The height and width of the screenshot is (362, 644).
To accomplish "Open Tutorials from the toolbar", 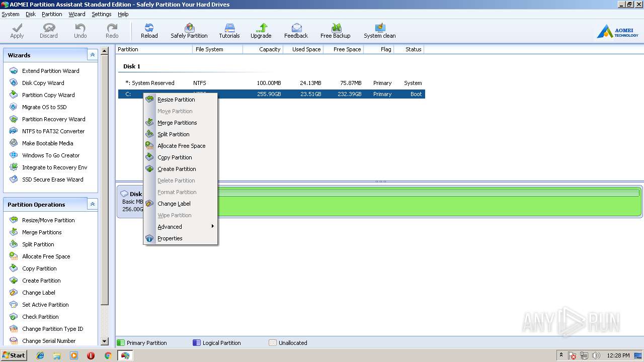I will tap(229, 31).
